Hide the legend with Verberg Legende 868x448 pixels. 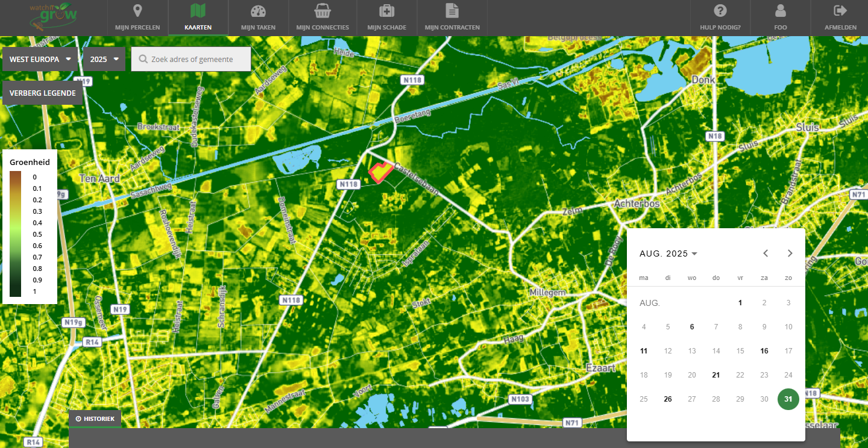point(42,93)
